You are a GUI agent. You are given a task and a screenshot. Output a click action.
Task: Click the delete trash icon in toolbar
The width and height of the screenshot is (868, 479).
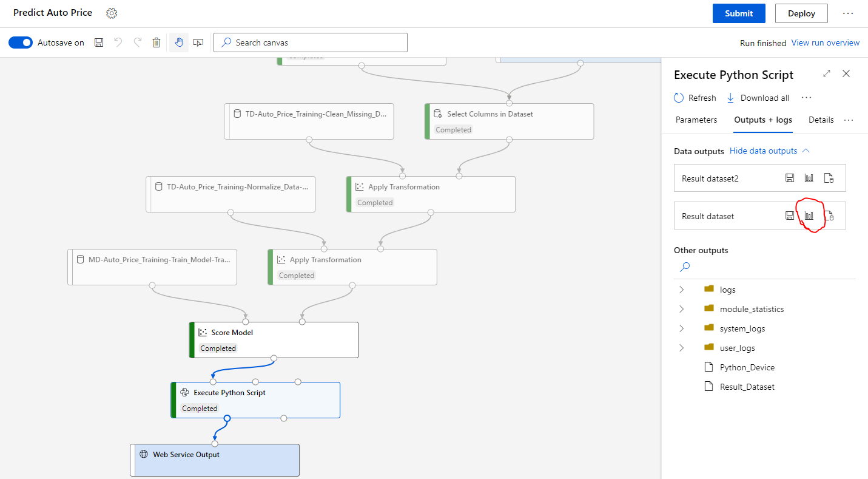click(156, 42)
